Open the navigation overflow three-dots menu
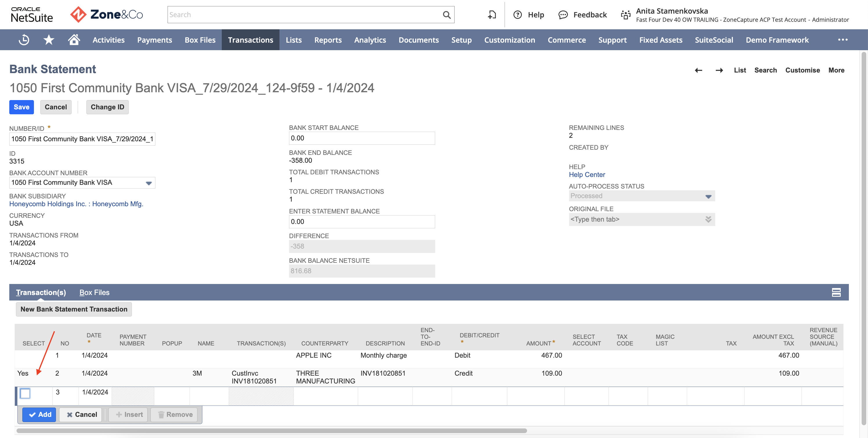The image size is (868, 438). 843,40
